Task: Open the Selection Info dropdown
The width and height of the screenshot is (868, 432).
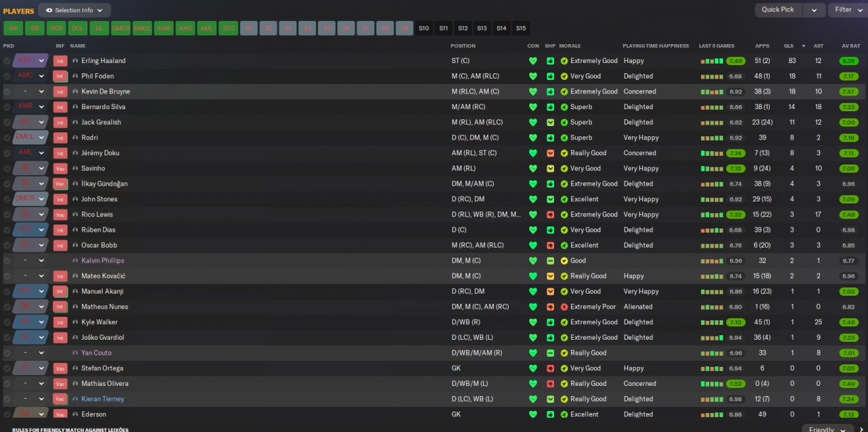Action: 75,10
